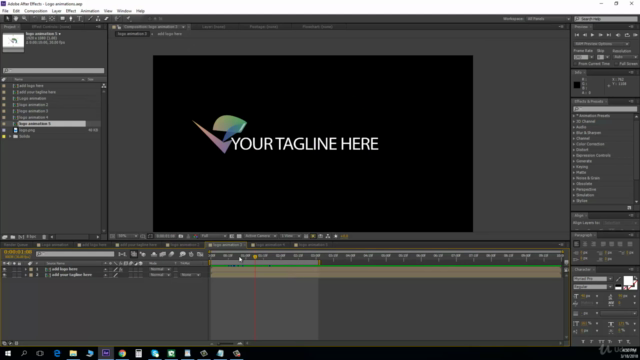640x360 pixels.
Task: Expand the 'add logo here' layer properties
Action: tap(26, 269)
